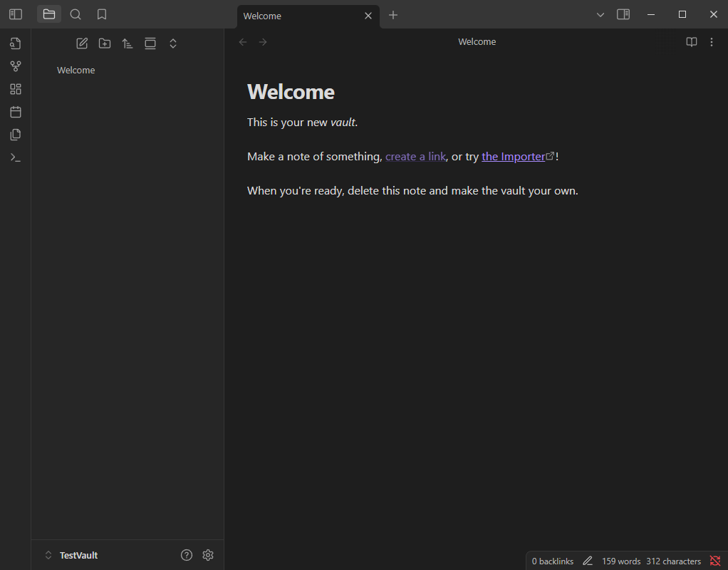Open Settings gear icon
Screen dimensions: 728x570
(208, 555)
